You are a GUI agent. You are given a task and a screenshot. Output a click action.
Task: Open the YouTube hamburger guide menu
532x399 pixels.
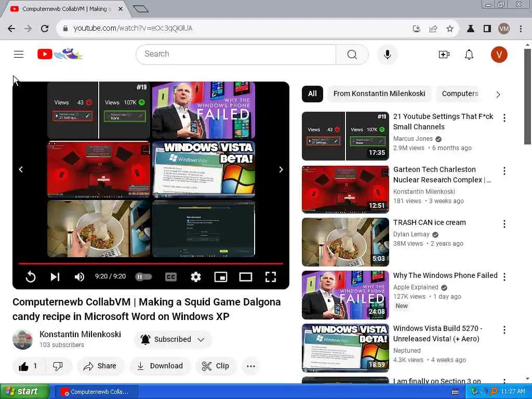point(19,54)
